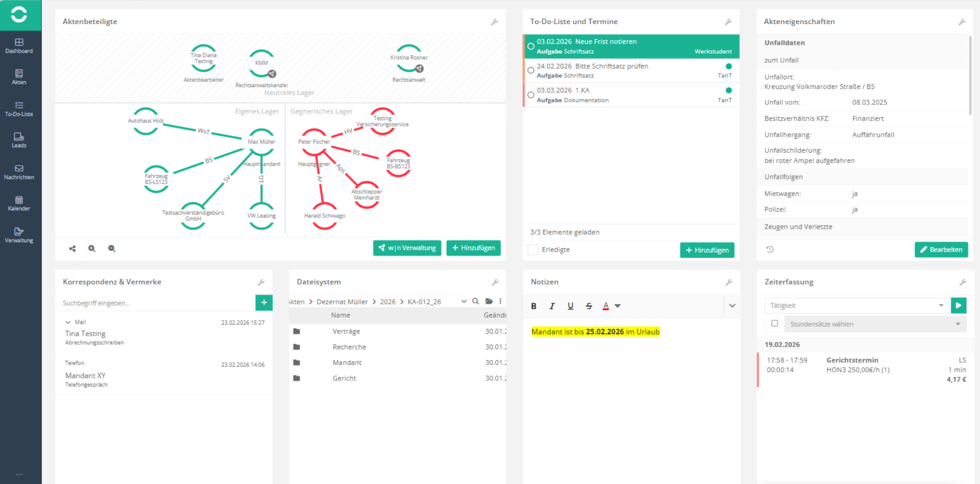
Task: Click the Bearbeiten button
Action: 941,250
